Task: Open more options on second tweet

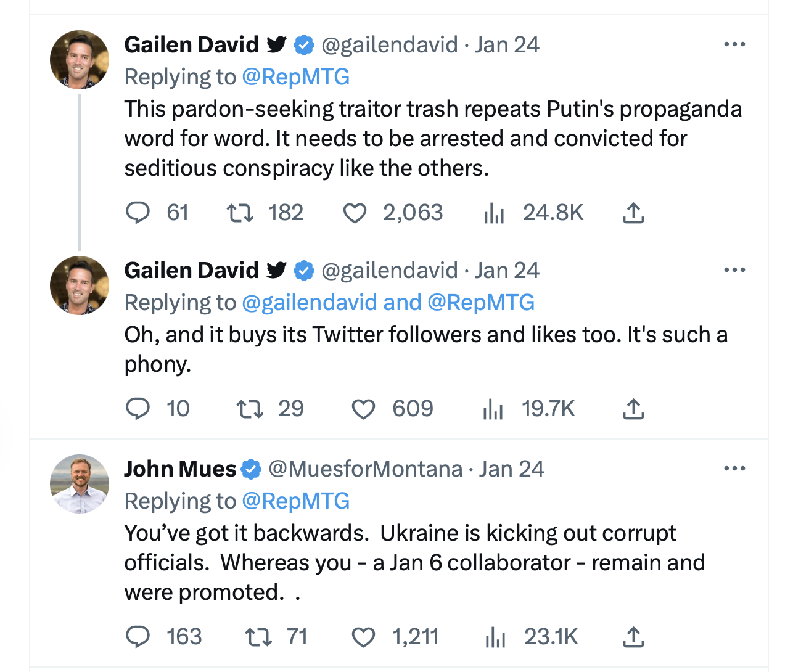Action: coord(734,270)
